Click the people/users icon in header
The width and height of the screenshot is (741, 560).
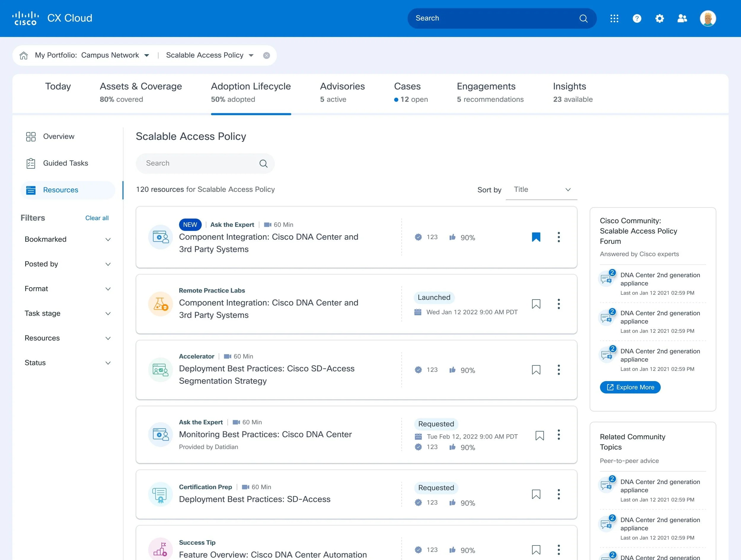682,18
